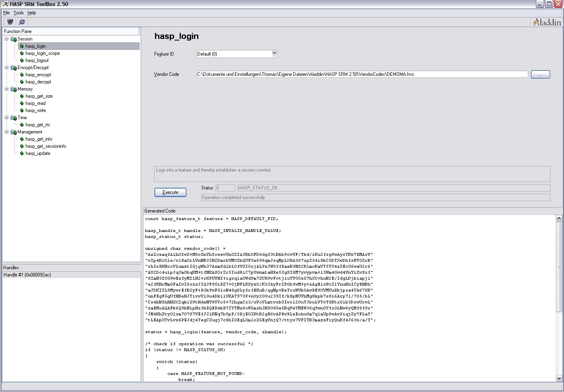The width and height of the screenshot is (564, 392).
Task: Click the Generated Code scrollbar thumb
Action: (x=559, y=267)
